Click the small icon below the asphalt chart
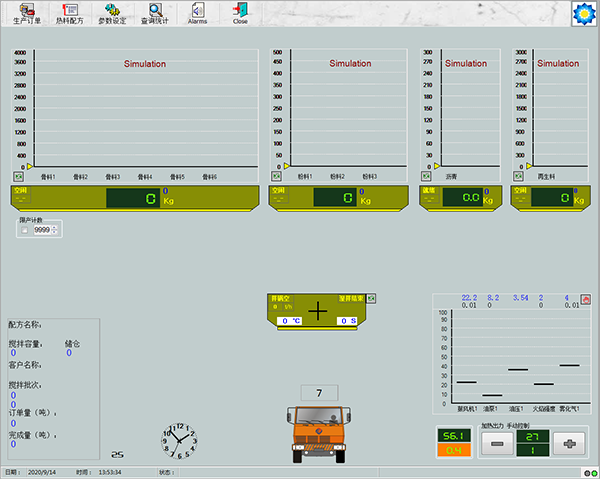The image size is (600, 479). point(425,178)
